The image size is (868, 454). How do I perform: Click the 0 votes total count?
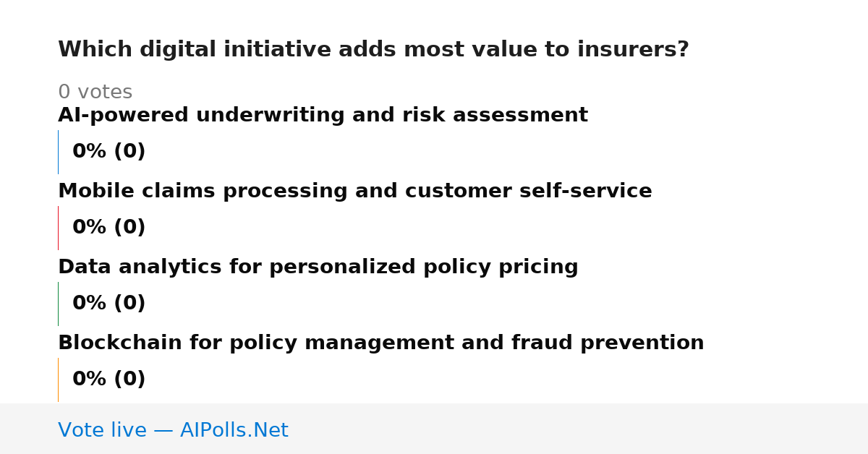coord(95,93)
